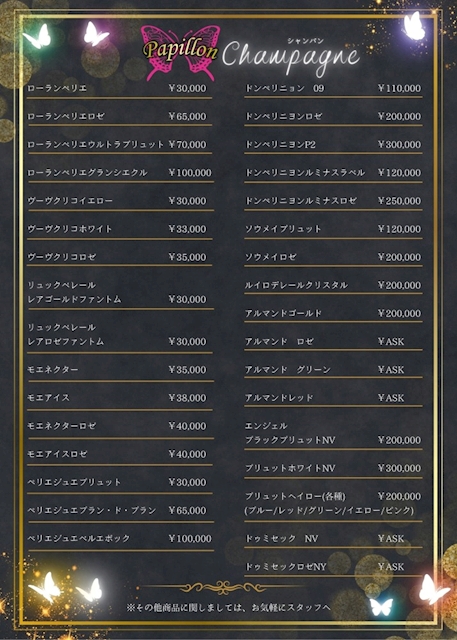Click the white Champagne script title
This screenshot has height=640, width=457.
click(x=291, y=58)
